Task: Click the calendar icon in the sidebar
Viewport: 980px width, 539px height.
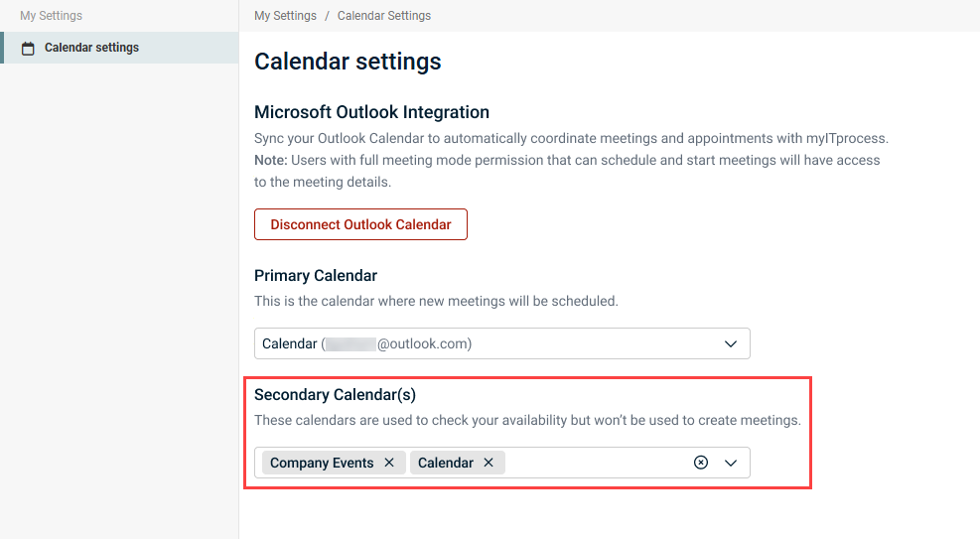Action: tap(28, 48)
